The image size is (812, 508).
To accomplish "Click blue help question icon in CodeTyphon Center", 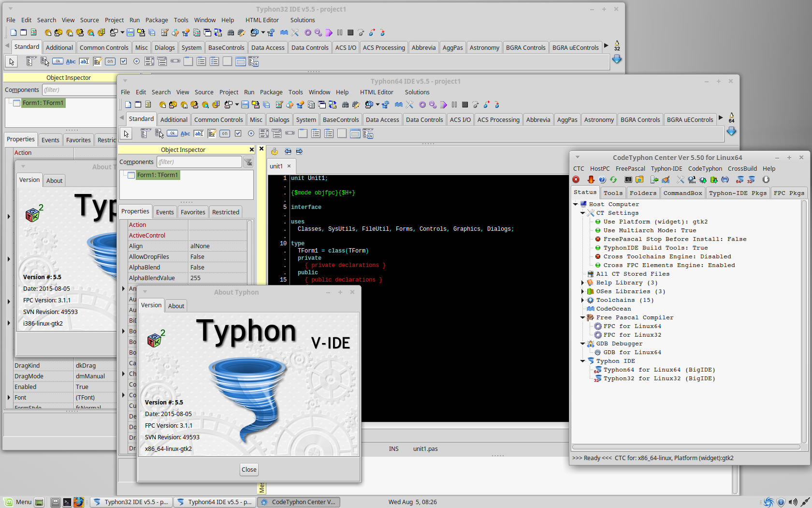I will click(x=602, y=179).
